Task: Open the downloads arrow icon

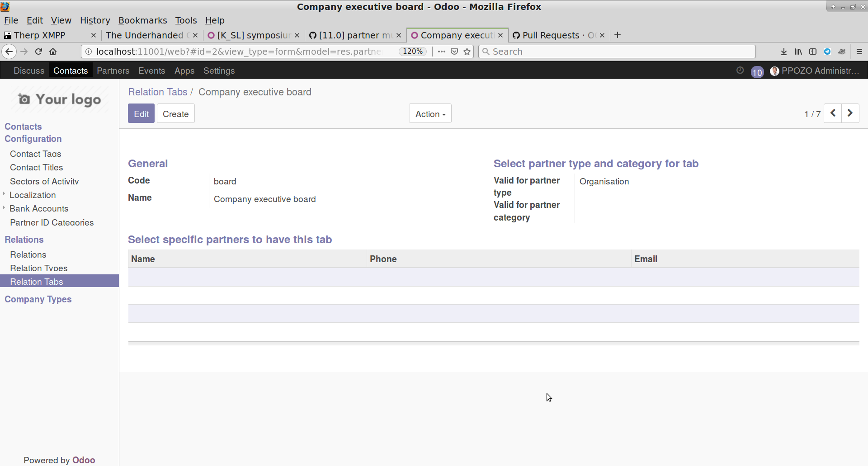Action: click(784, 52)
